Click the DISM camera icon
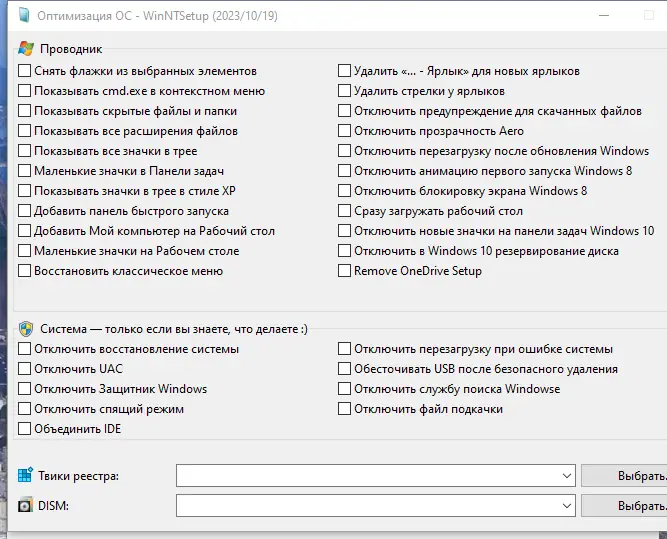 pyautogui.click(x=25, y=506)
